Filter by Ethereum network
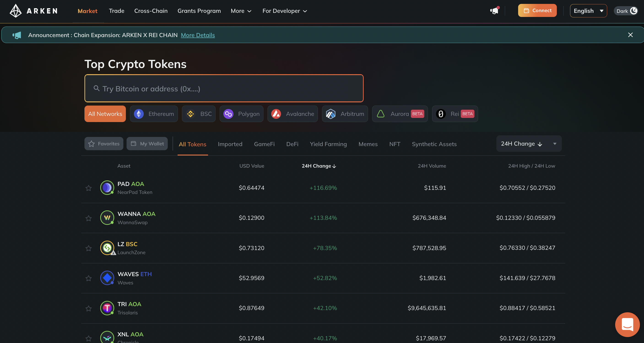Image resolution: width=644 pixels, height=343 pixels. click(x=154, y=114)
